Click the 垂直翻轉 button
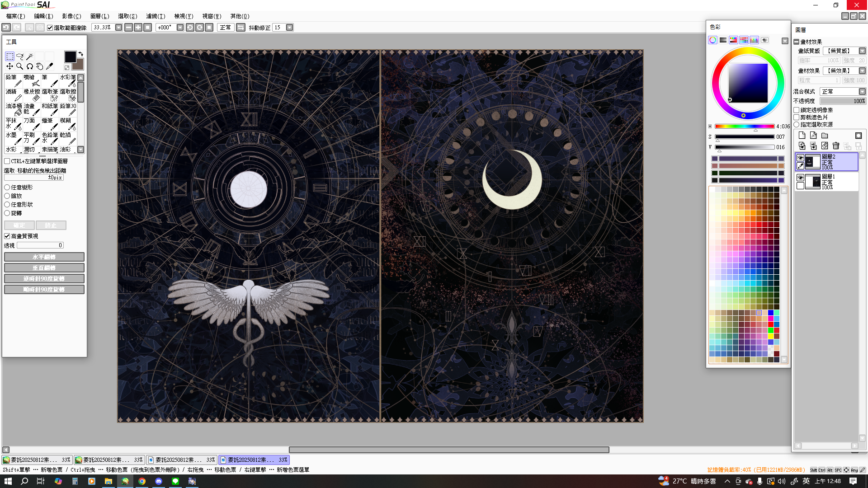This screenshot has width=868, height=488. click(44, 268)
